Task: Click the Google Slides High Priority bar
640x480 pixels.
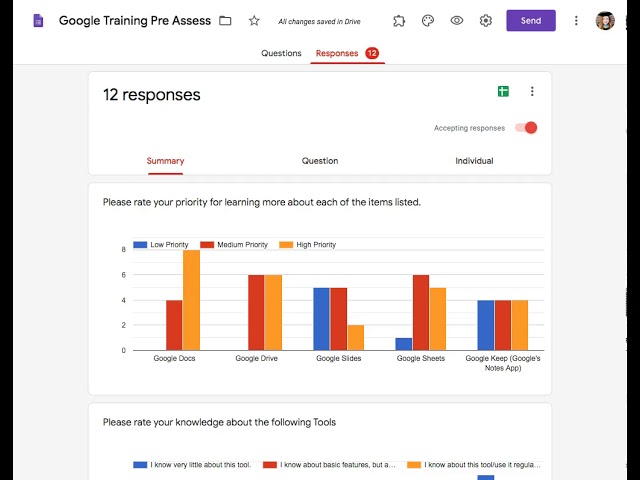Action: (x=356, y=338)
